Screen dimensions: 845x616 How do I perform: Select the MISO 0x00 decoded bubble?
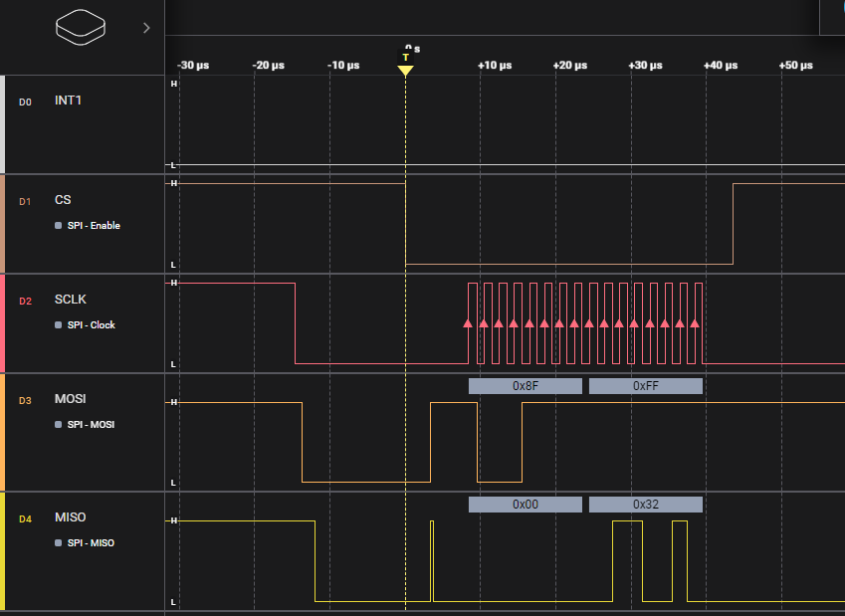point(526,505)
